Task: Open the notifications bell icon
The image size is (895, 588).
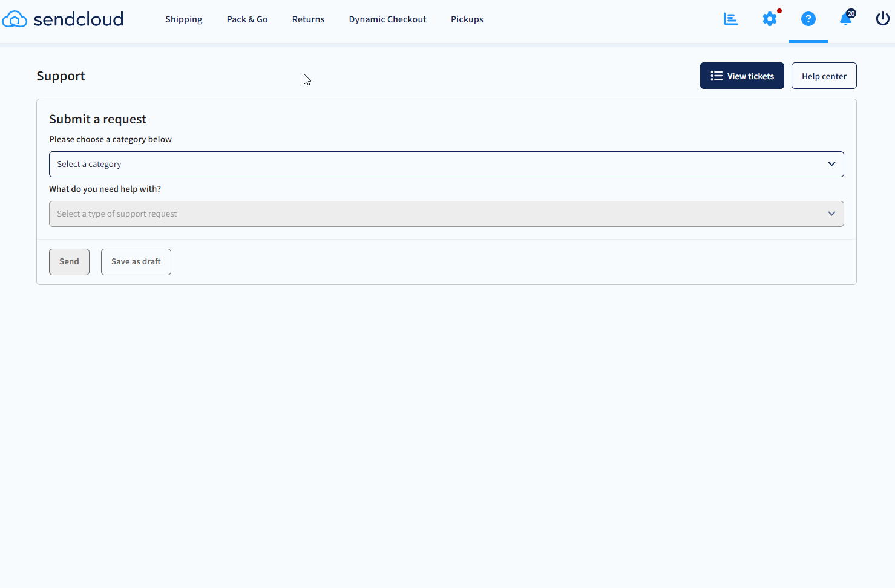Action: point(846,19)
